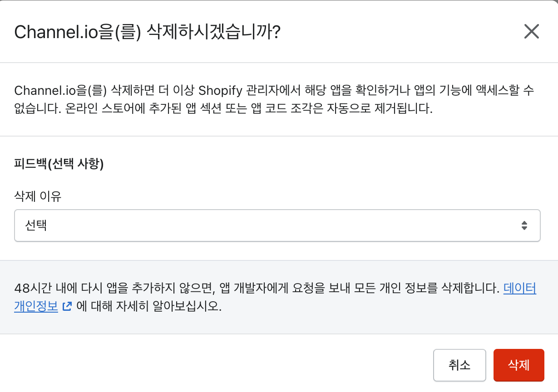
Task: Click the text '에 대해 자세히 알아보십시오'
Action: pyautogui.click(x=149, y=307)
